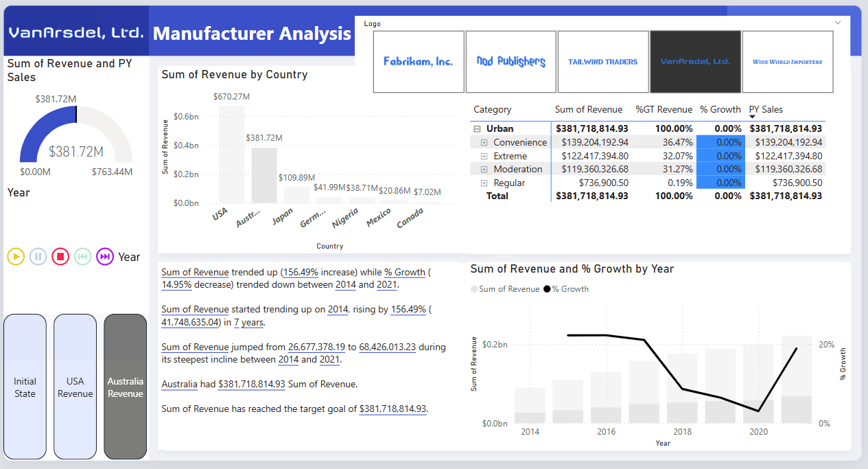
Task: Sort by Sum of Revenue column header
Action: point(589,109)
